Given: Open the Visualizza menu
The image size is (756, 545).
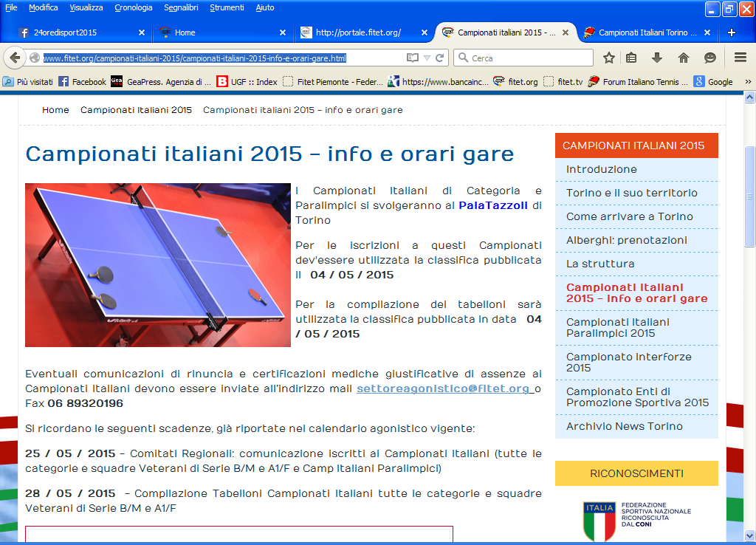Looking at the screenshot, I should click(x=86, y=7).
